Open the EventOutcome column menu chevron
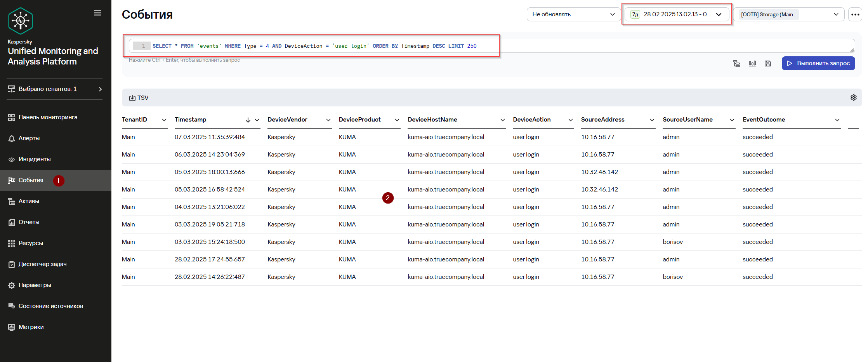868x362 pixels. [837, 120]
